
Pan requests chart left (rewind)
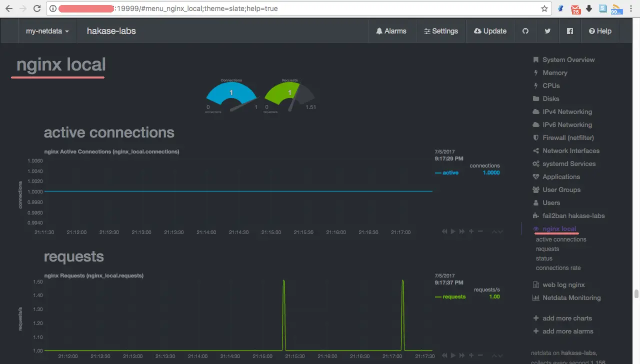444,355
